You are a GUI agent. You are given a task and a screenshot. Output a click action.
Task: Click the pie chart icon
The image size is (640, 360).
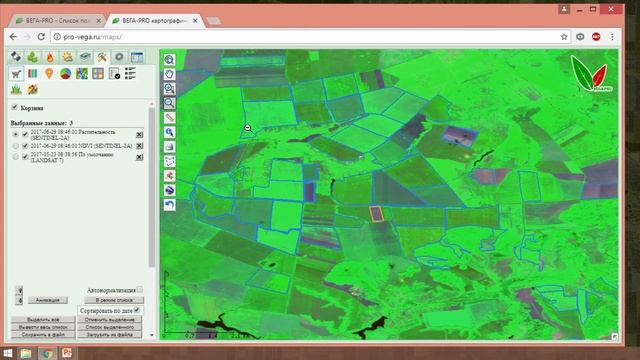[65, 73]
